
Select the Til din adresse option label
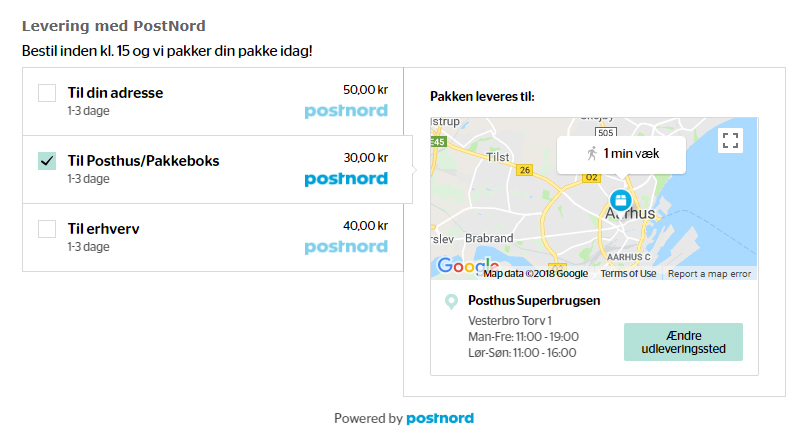(115, 93)
